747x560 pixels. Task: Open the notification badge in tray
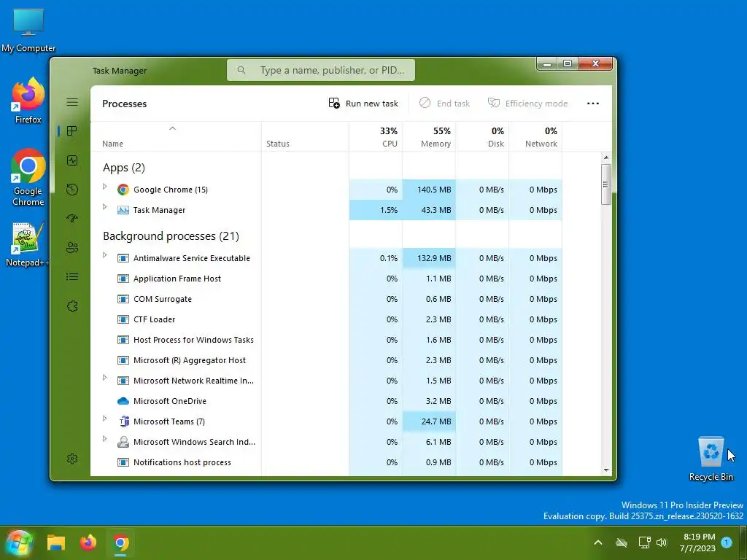tap(727, 542)
